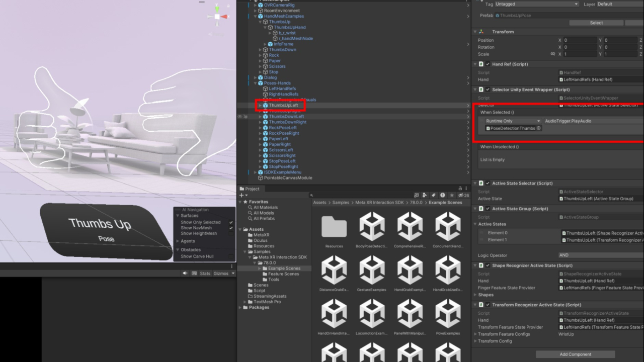This screenshot has height=362, width=644.
Task: Disable the Hand Ref script checkbox
Action: click(488, 64)
